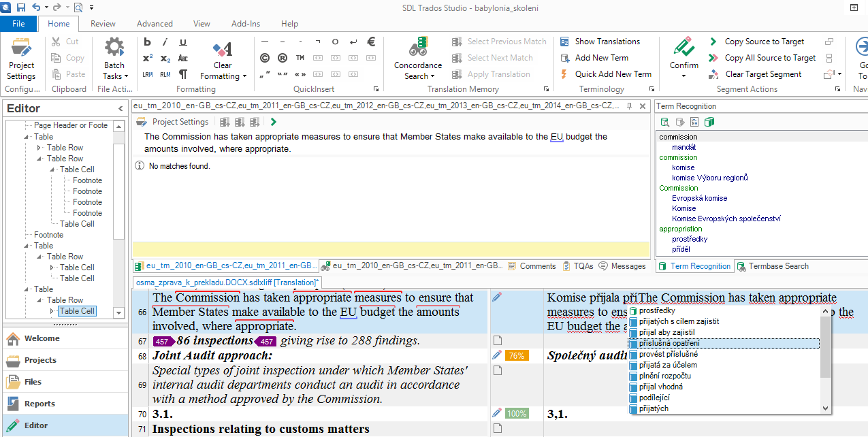
Task: Apply superscript formatting
Action: tap(148, 58)
